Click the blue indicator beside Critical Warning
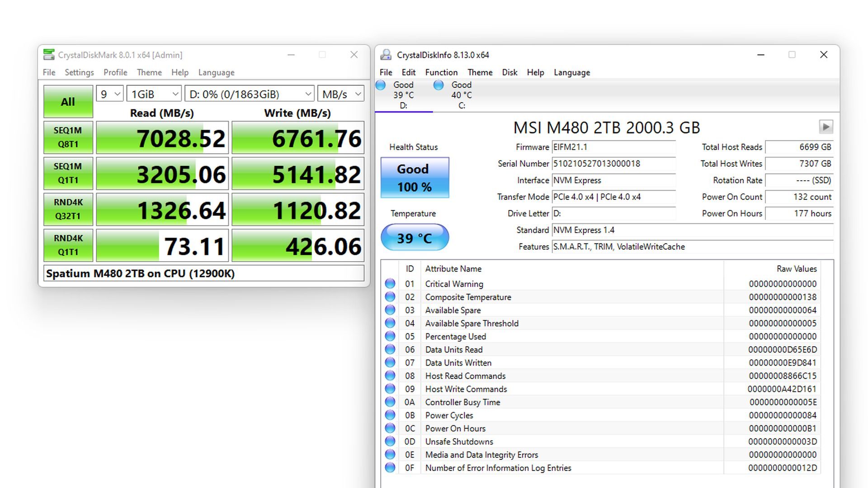 point(389,284)
